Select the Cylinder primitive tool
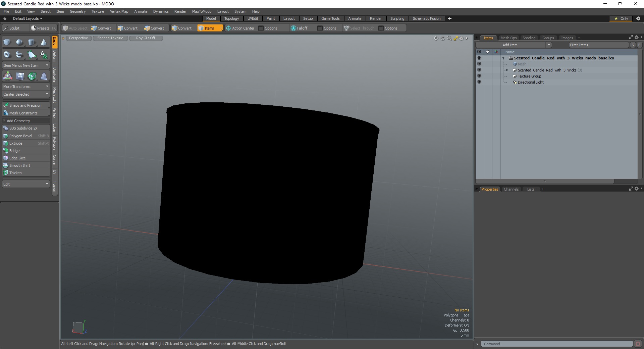644x349 pixels. pyautogui.click(x=32, y=42)
